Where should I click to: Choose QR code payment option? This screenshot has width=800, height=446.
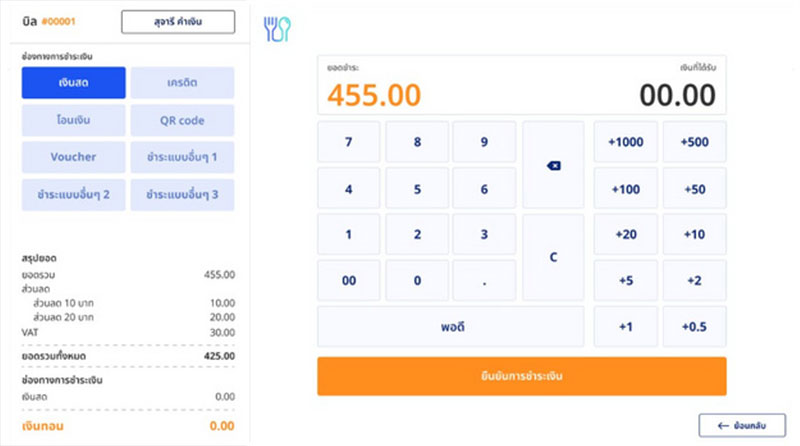click(x=182, y=120)
